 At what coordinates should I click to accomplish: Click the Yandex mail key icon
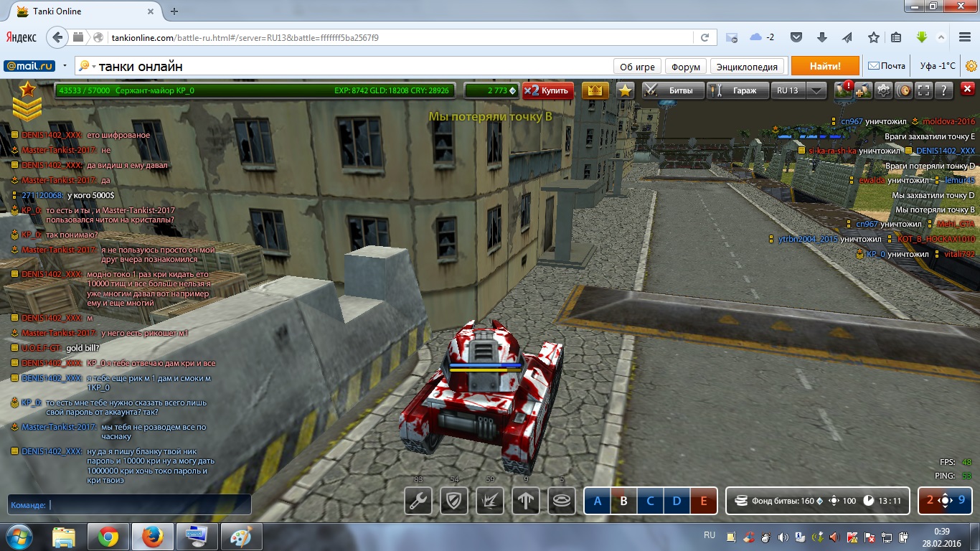click(x=731, y=37)
